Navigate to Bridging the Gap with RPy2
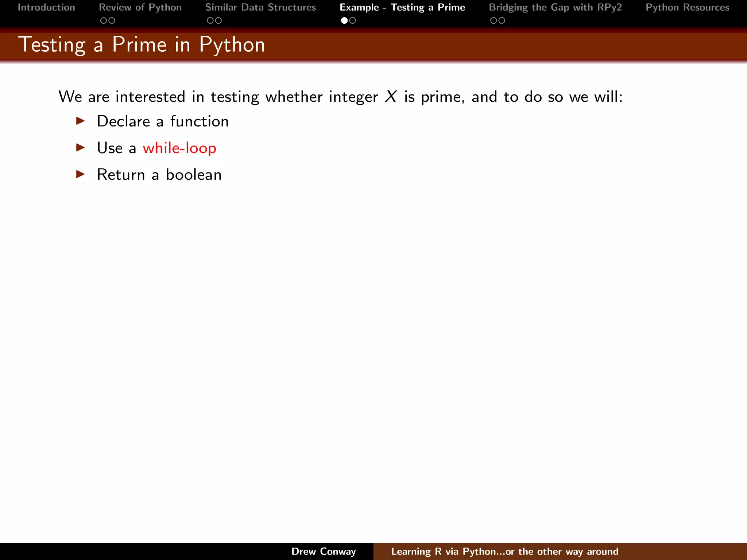The image size is (747, 560). tap(555, 8)
